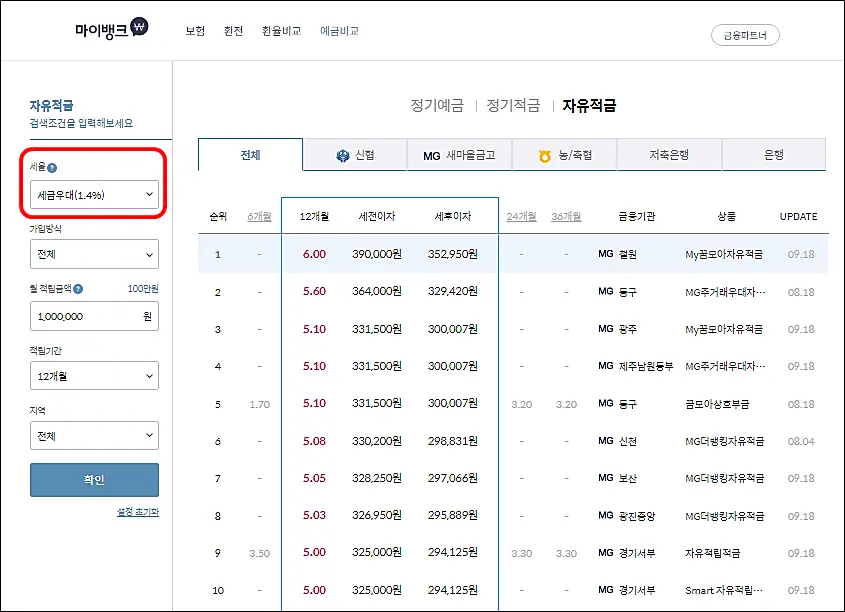Click the 1,000,000원 deposit amount input field
This screenshot has height=612, width=845.
point(94,315)
